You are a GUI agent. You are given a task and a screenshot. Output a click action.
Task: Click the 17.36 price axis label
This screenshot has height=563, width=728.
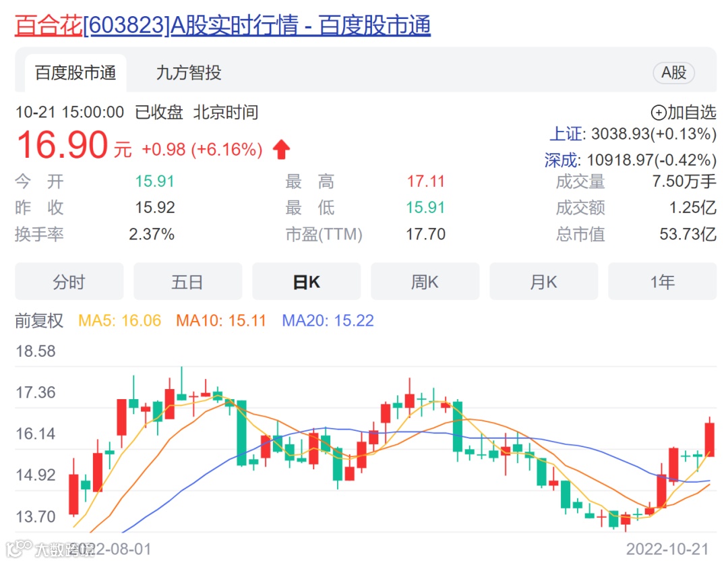pyautogui.click(x=36, y=392)
